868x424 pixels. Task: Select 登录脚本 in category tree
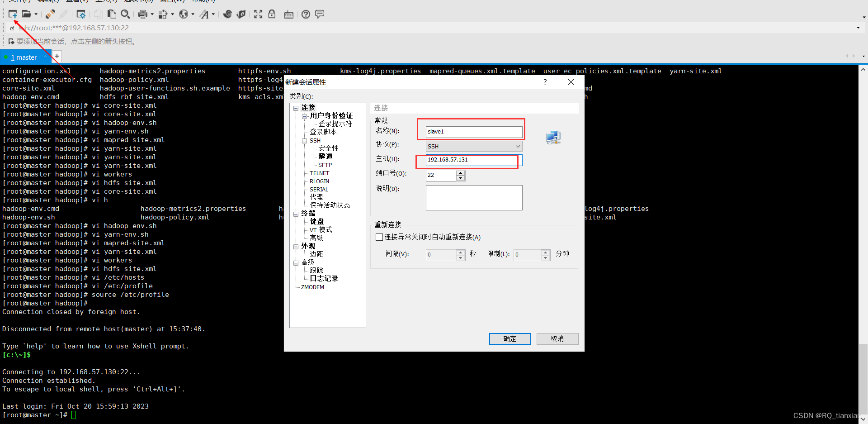(323, 132)
